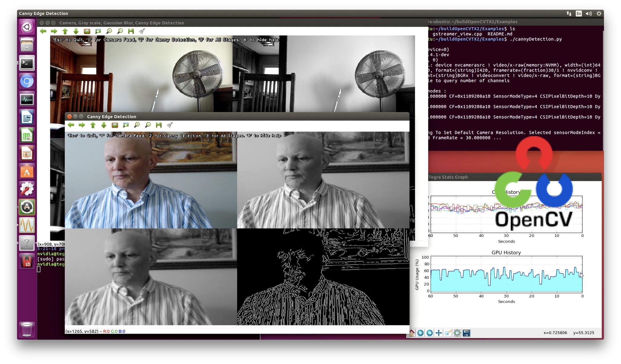The image size is (621, 364).
Task: Click the color fan image in back window
Action: [141, 74]
